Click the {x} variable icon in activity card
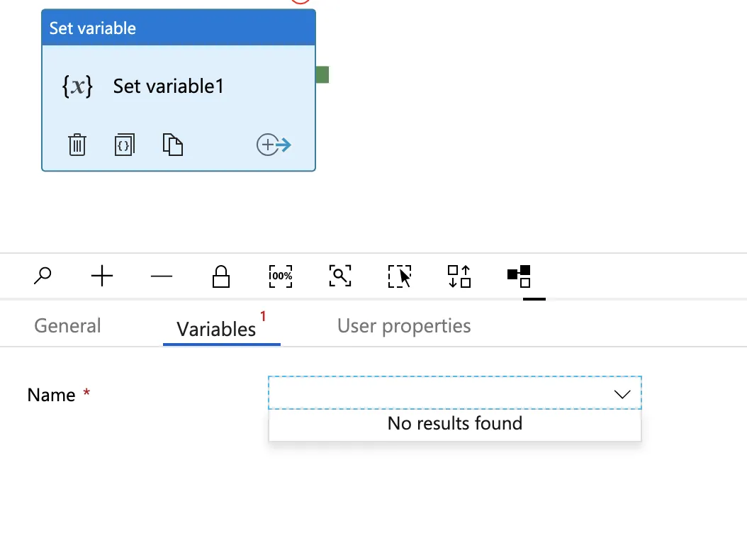Image resolution: width=747 pixels, height=560 pixels. tap(77, 86)
